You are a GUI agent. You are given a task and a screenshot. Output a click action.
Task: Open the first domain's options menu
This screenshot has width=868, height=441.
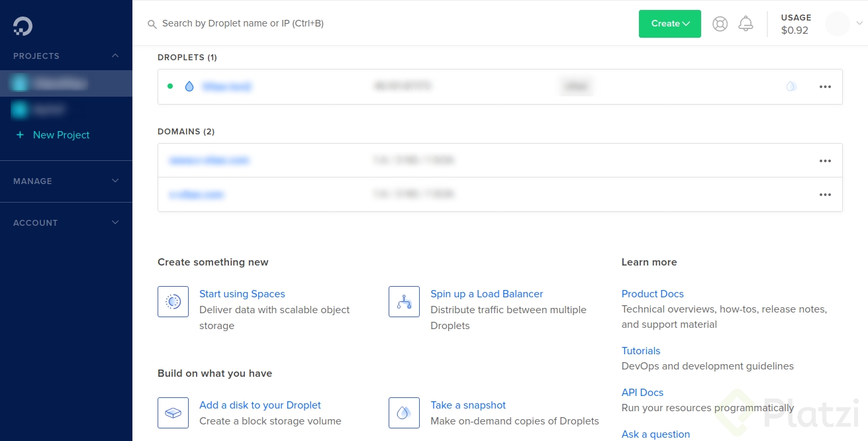tap(825, 160)
